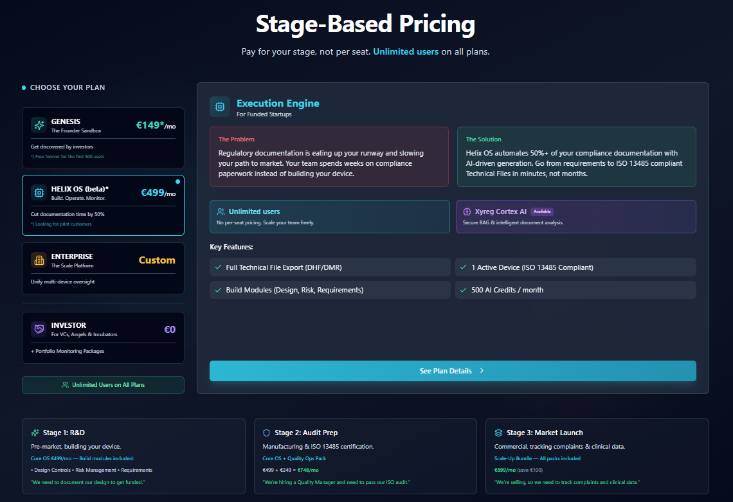Viewport: 733px width, 502px height.
Task: Select the Enterprise Custom plan card
Action: 103,266
